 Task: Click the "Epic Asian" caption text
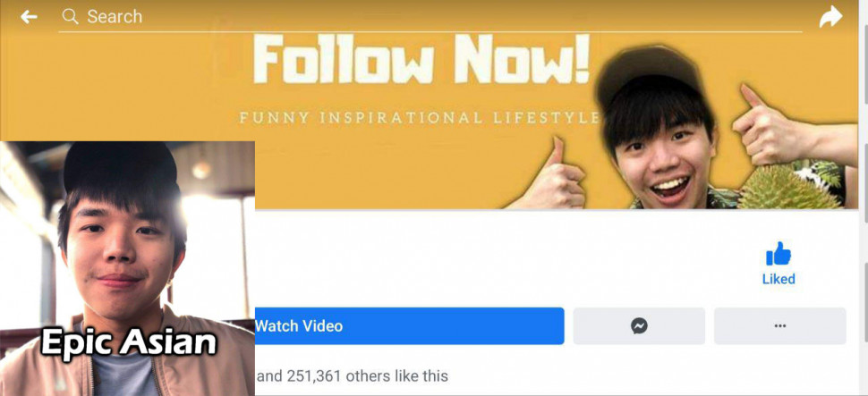(x=129, y=343)
